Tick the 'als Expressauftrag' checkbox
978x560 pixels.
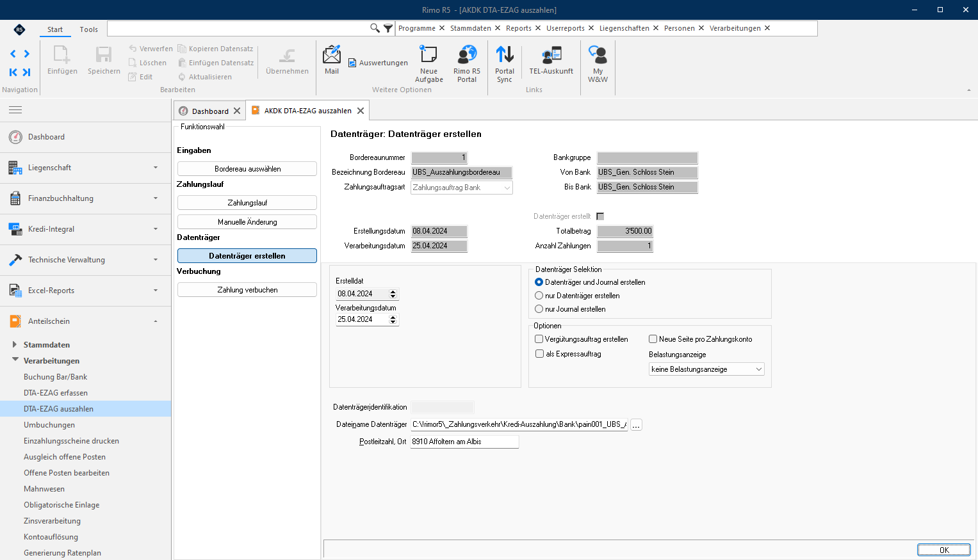[x=539, y=354]
